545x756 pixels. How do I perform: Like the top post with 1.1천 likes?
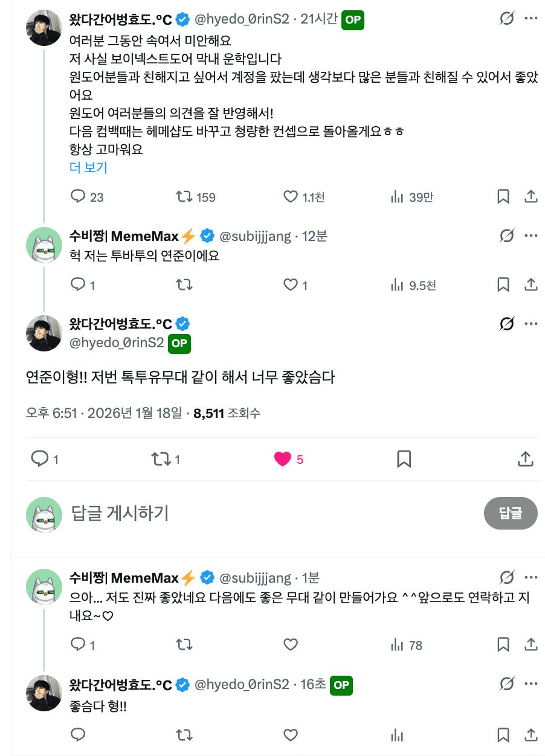[x=291, y=197]
